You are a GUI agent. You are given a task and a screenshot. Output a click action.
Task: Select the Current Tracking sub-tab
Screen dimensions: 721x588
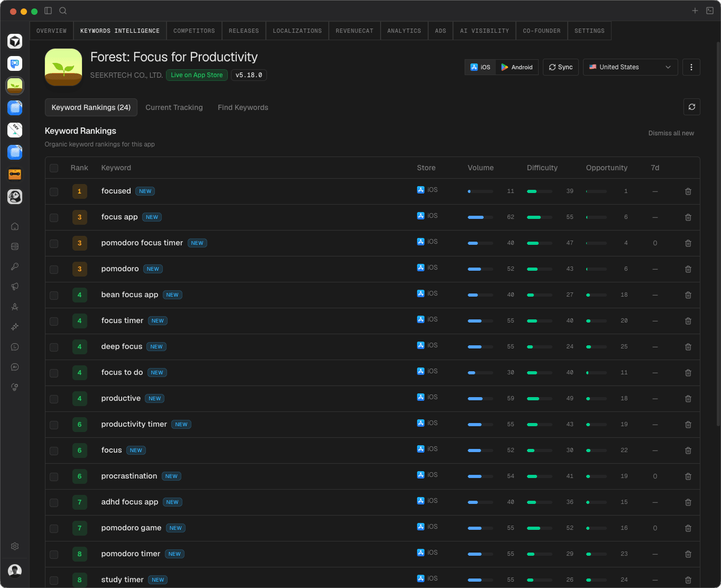coord(174,107)
